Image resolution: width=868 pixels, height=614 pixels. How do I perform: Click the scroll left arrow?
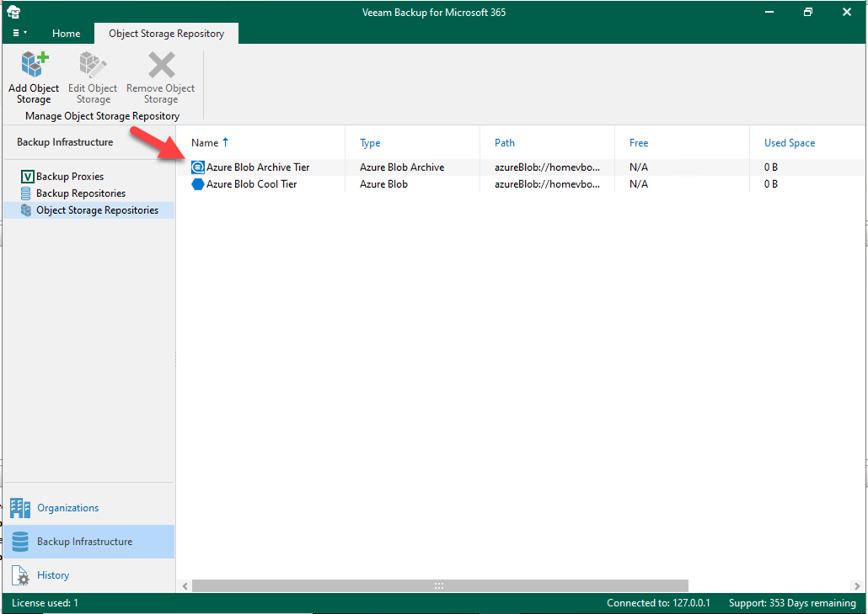tap(185, 586)
